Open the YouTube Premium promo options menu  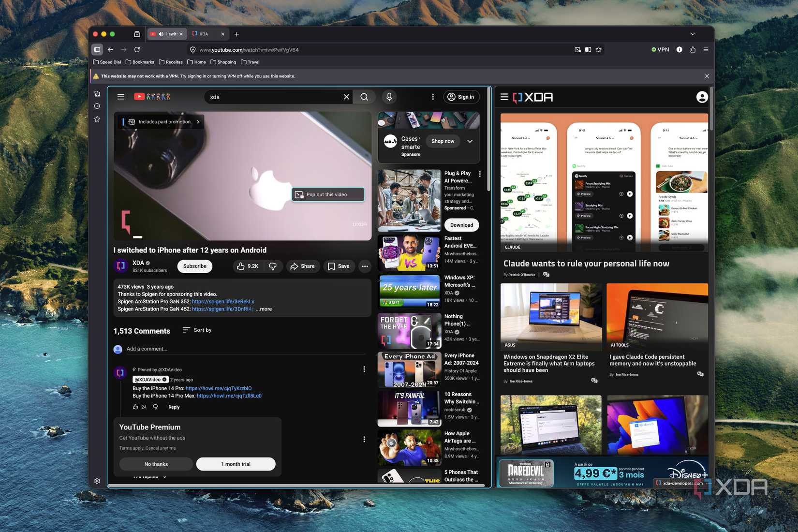click(364, 439)
